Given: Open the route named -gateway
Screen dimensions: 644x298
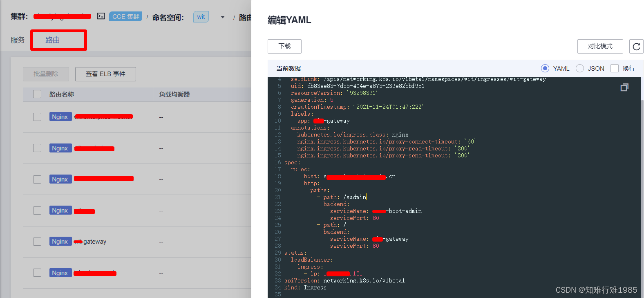Looking at the screenshot, I should tap(90, 242).
